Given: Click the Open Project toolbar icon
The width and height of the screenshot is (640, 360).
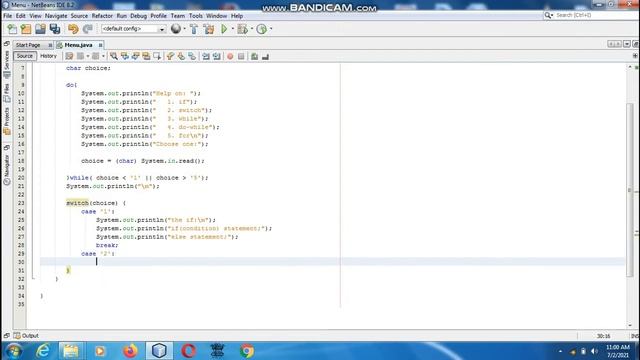Looking at the screenshot, I should point(40,29).
